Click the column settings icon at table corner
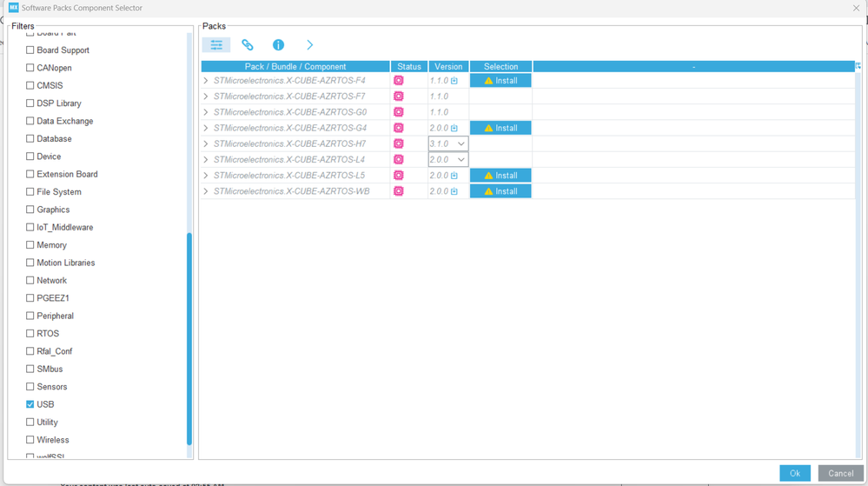Viewport: 868px width, 486px height. [x=858, y=66]
